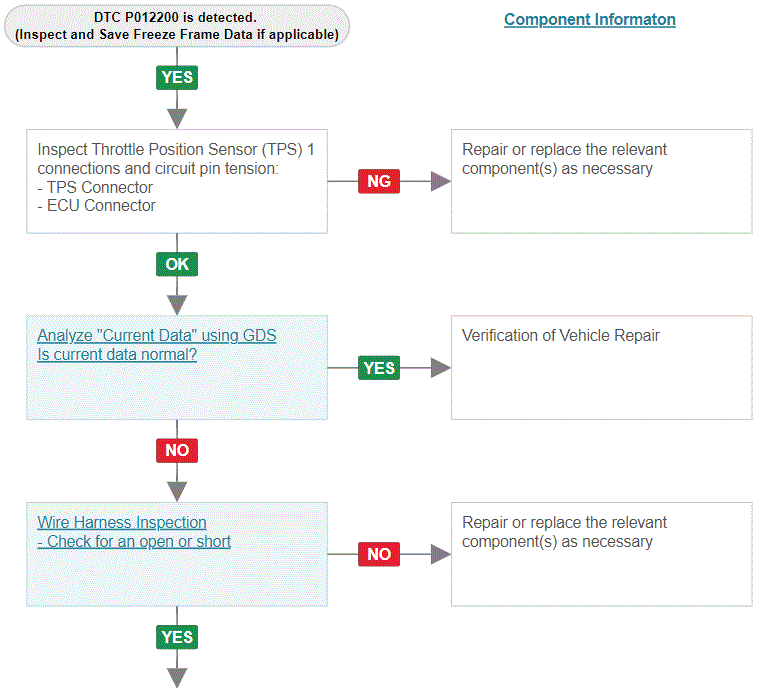Click the "Is current data normal?" link

117,354
